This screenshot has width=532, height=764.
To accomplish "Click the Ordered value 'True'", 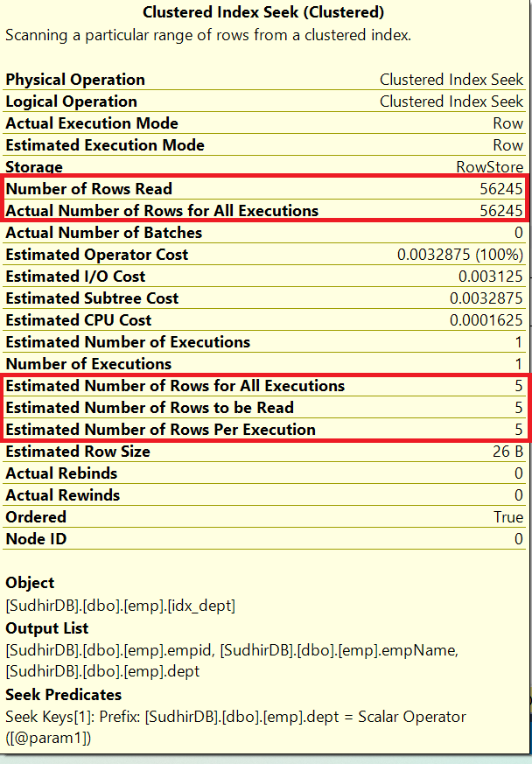I will tap(508, 517).
